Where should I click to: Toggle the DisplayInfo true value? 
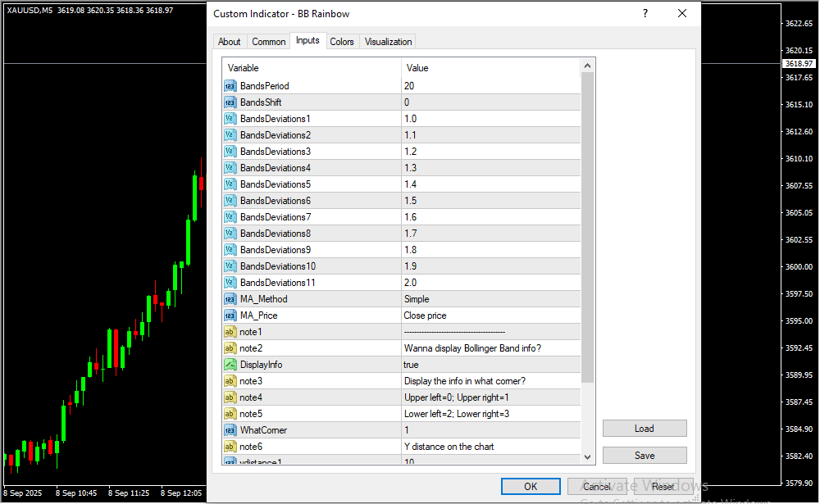(490, 365)
